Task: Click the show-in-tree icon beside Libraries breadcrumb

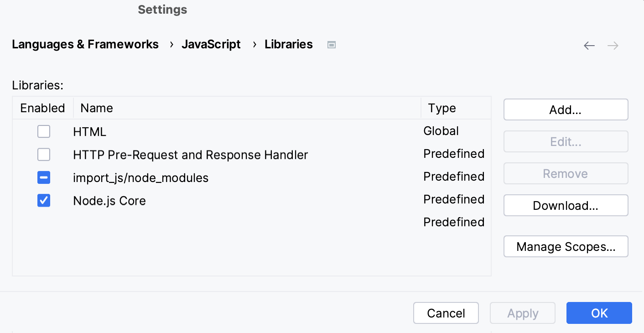Action: [332, 44]
